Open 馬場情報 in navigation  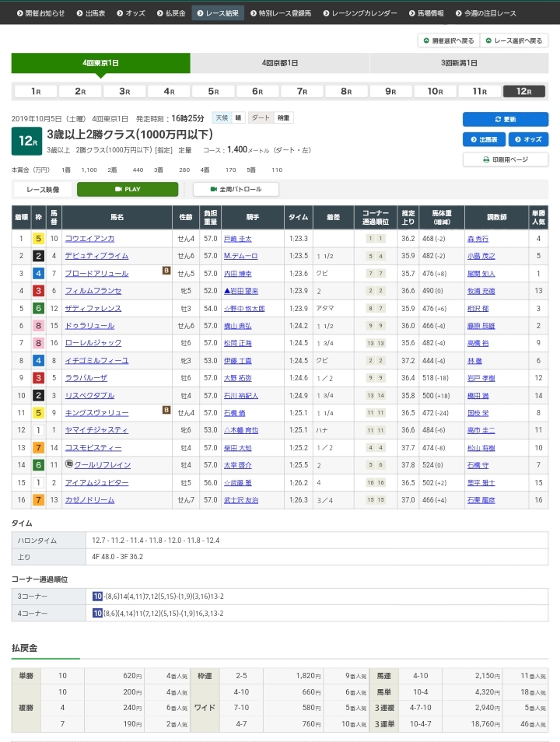pos(426,13)
